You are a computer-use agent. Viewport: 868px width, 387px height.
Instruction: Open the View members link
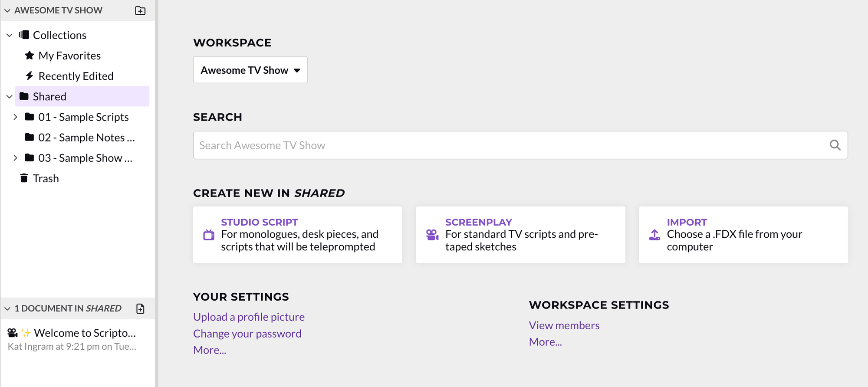click(x=564, y=325)
